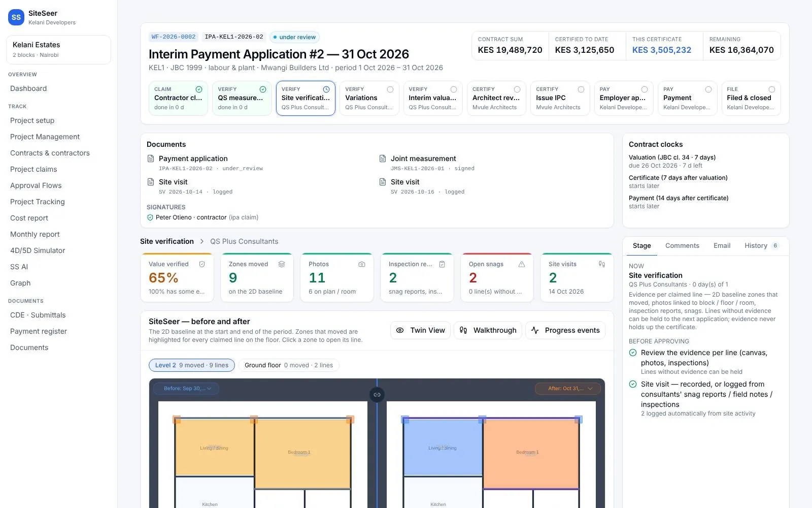The image size is (812, 508).
Task: Click the SS SiteSeer logo icon
Action: tap(16, 17)
